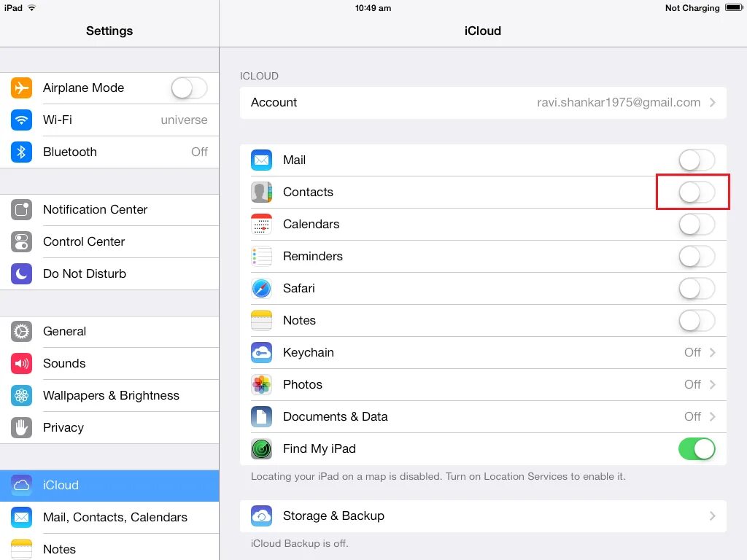Tap the Sounds speaker icon
This screenshot has height=560, width=747.
tap(21, 363)
